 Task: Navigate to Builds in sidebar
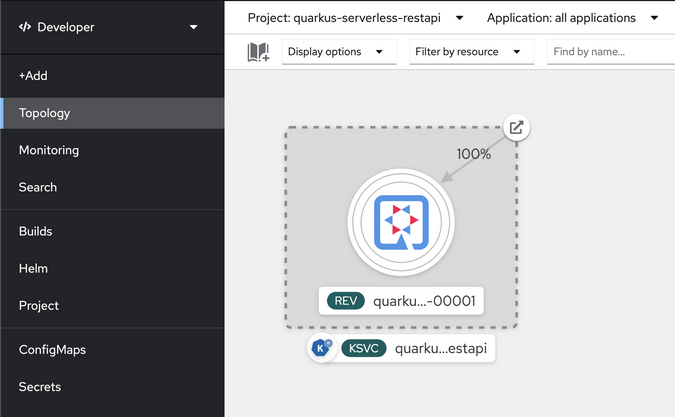35,231
